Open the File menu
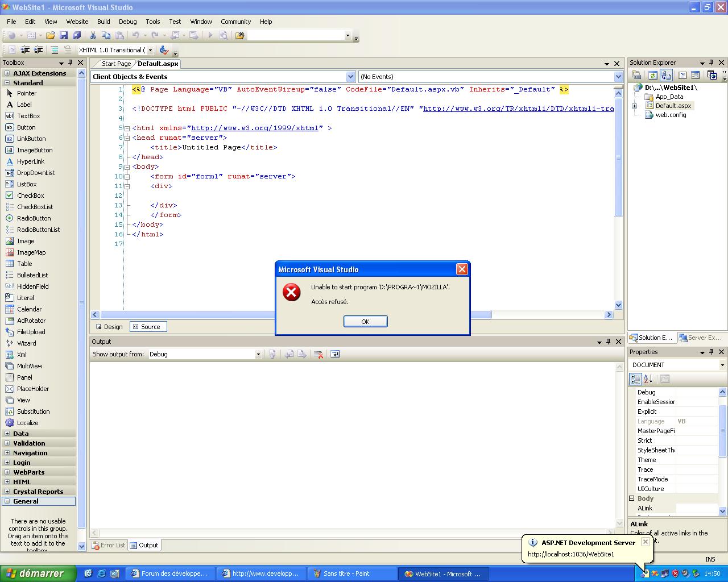Image resolution: width=728 pixels, height=582 pixels. [x=11, y=22]
